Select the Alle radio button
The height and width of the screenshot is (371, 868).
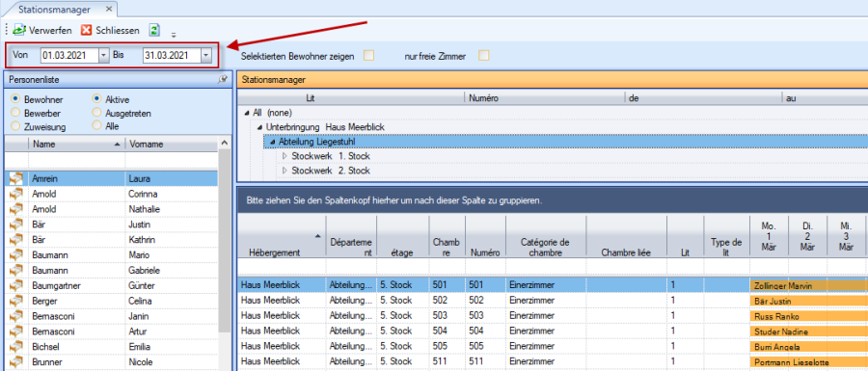pyautogui.click(x=96, y=126)
